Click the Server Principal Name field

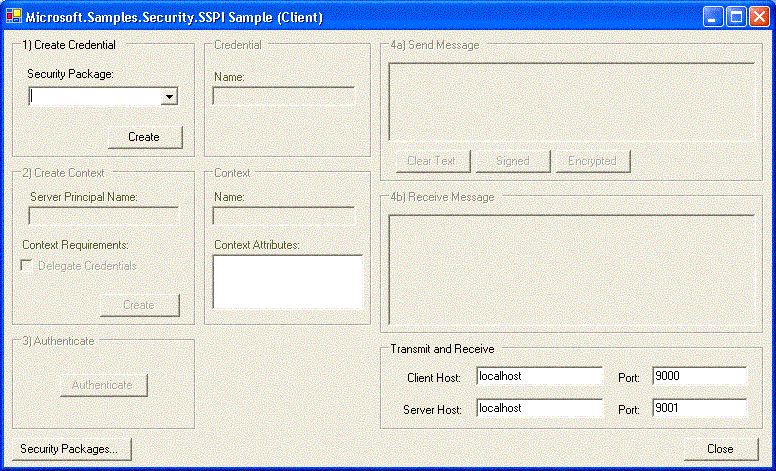pyautogui.click(x=103, y=216)
